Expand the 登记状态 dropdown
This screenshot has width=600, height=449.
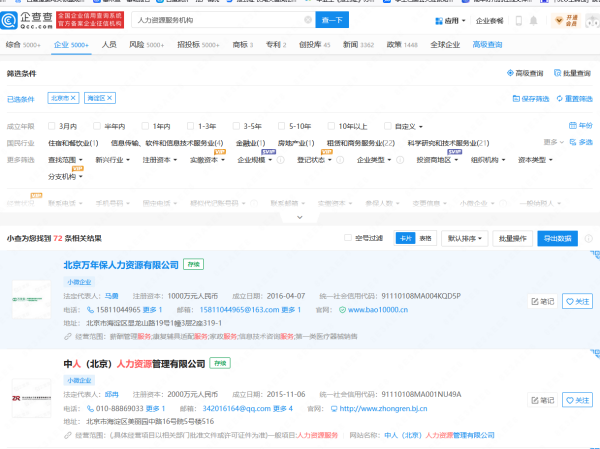(x=315, y=160)
